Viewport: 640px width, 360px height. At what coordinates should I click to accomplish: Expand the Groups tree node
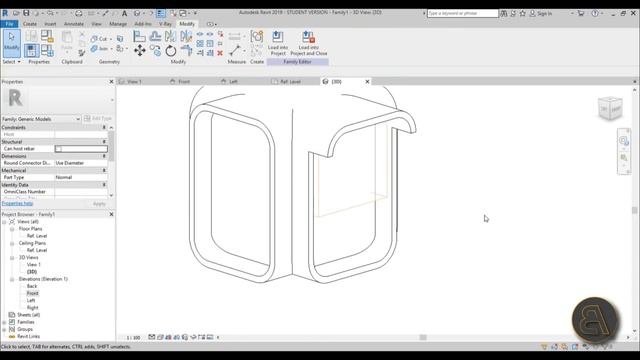(x=4, y=329)
